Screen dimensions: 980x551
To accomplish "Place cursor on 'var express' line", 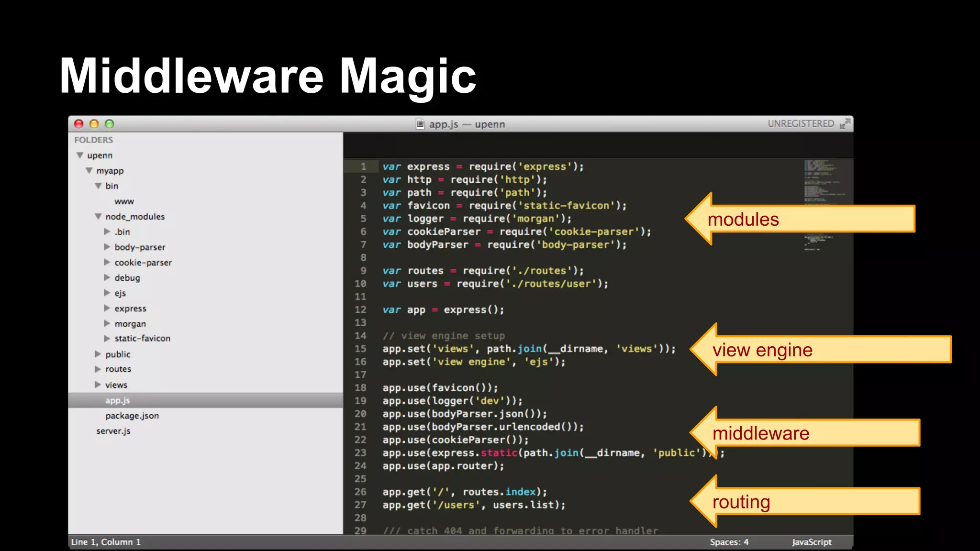I will tap(483, 166).
